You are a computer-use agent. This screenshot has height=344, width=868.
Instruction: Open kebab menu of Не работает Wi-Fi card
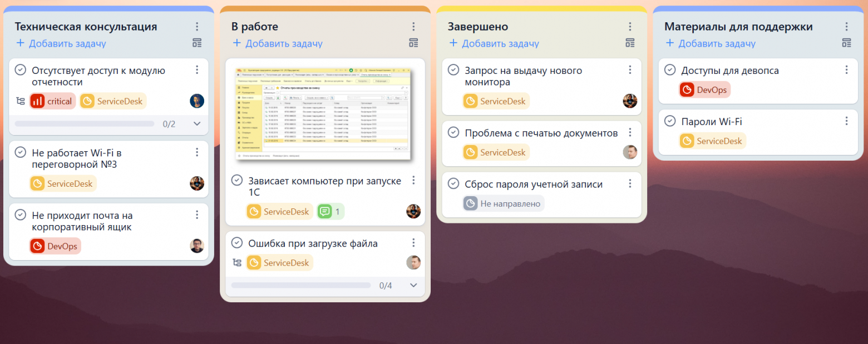click(x=197, y=152)
